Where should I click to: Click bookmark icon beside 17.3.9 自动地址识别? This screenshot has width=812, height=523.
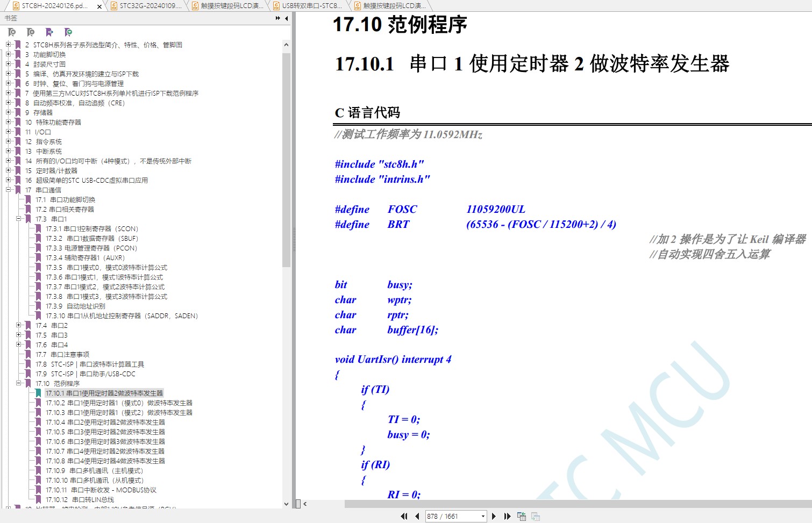pyautogui.click(x=38, y=306)
